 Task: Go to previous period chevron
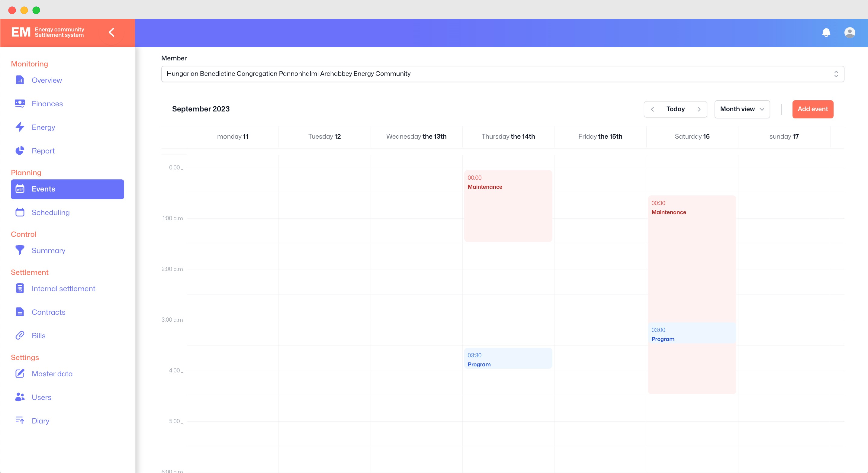[x=652, y=109]
